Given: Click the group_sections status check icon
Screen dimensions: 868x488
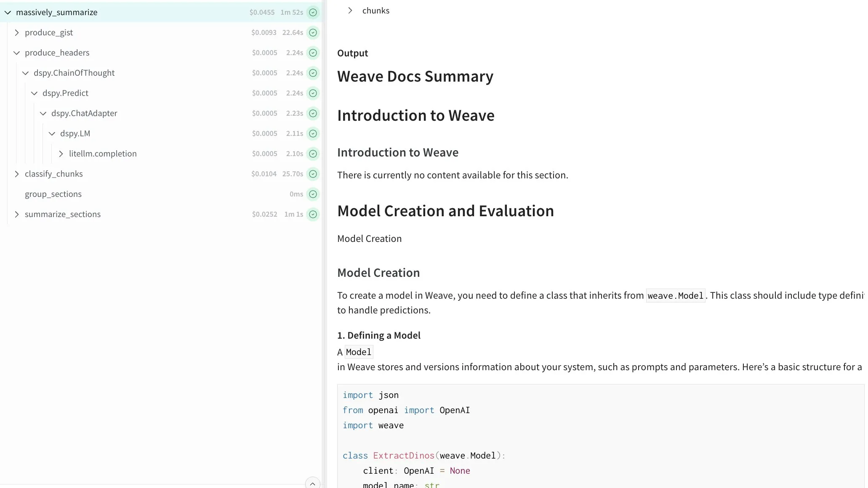Looking at the screenshot, I should pos(313,194).
